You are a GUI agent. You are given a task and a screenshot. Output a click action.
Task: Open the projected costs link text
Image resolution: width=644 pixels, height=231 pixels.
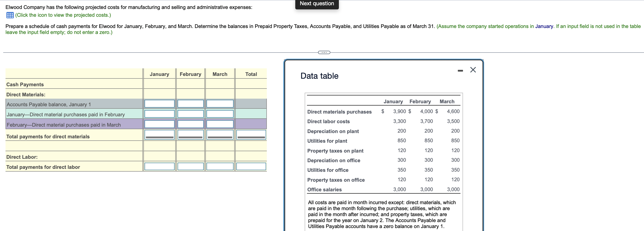coord(63,15)
